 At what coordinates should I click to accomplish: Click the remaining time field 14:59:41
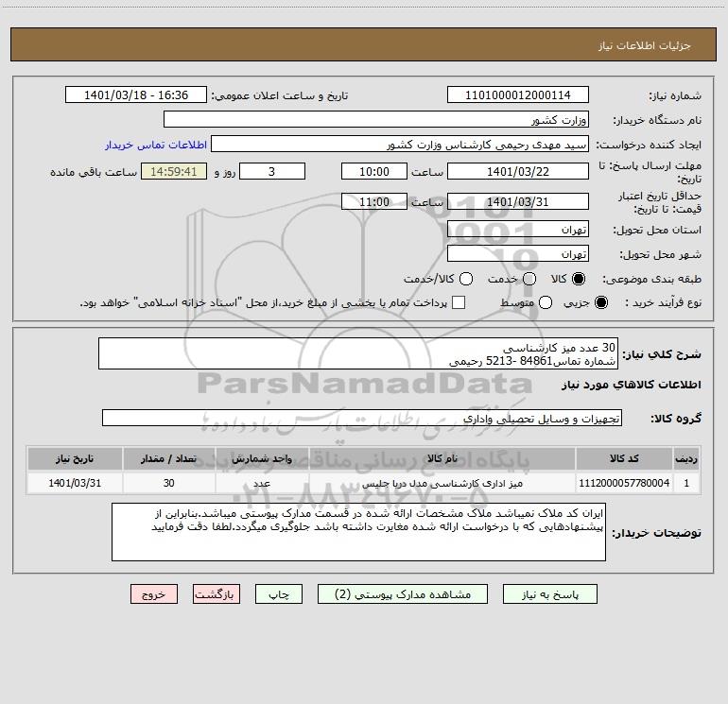pyautogui.click(x=174, y=171)
